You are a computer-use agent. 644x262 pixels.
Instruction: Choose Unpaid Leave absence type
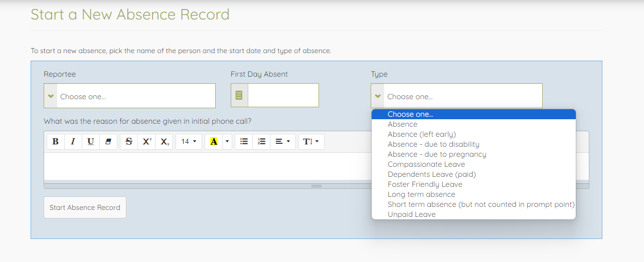click(411, 214)
